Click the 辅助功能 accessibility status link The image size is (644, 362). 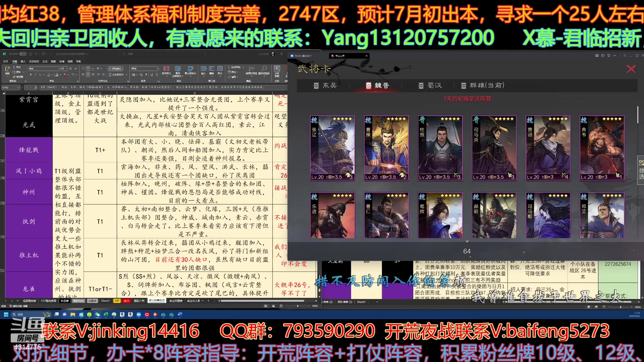[x=18, y=306]
